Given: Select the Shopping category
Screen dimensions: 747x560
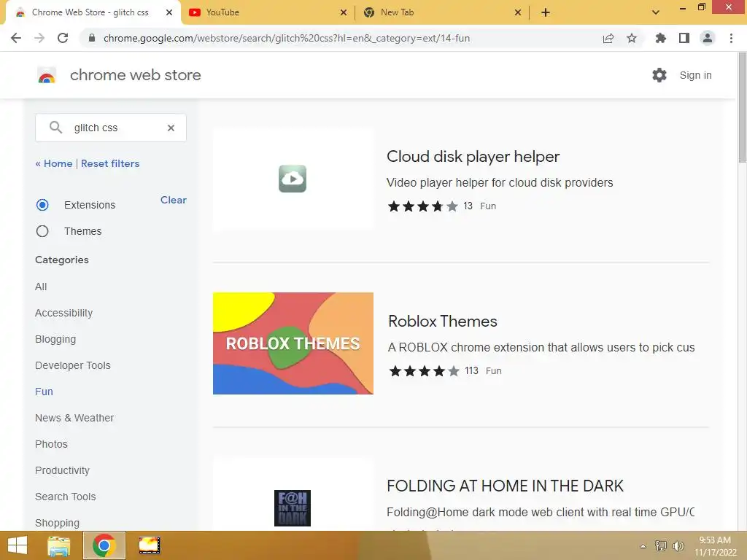Looking at the screenshot, I should 57,523.
